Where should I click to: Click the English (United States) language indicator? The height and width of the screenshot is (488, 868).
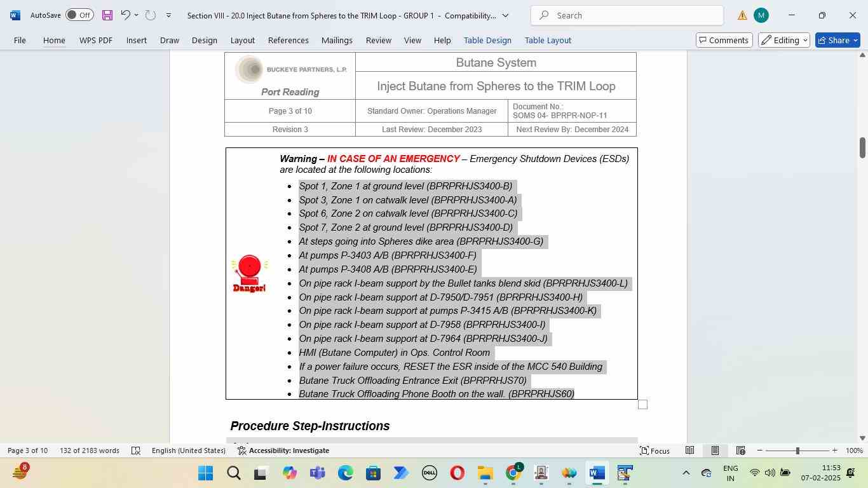tap(189, 451)
